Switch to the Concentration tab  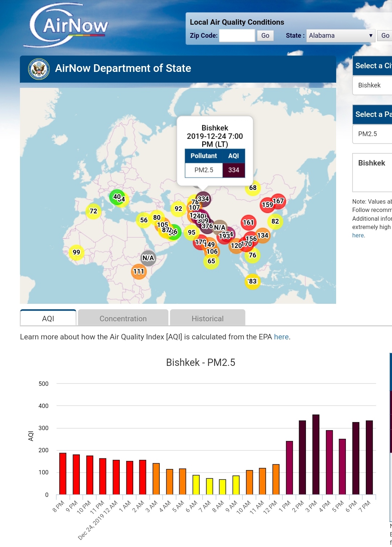tap(123, 318)
